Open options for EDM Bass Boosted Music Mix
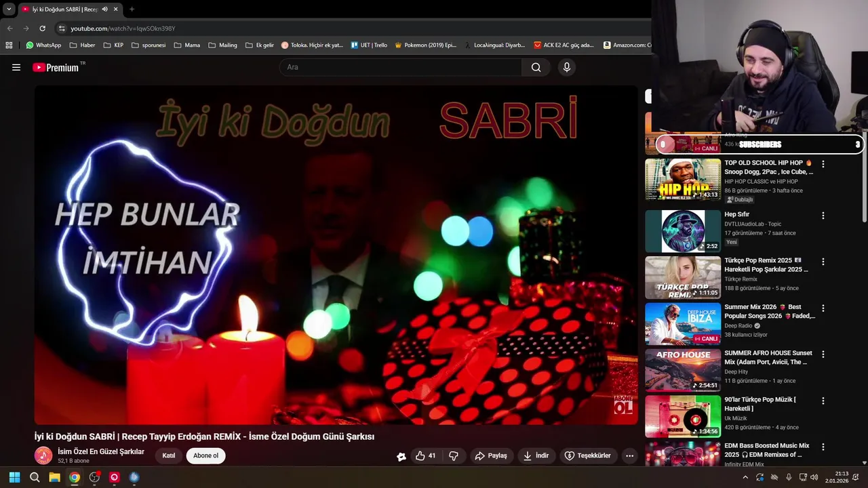The image size is (868, 488). click(x=823, y=447)
